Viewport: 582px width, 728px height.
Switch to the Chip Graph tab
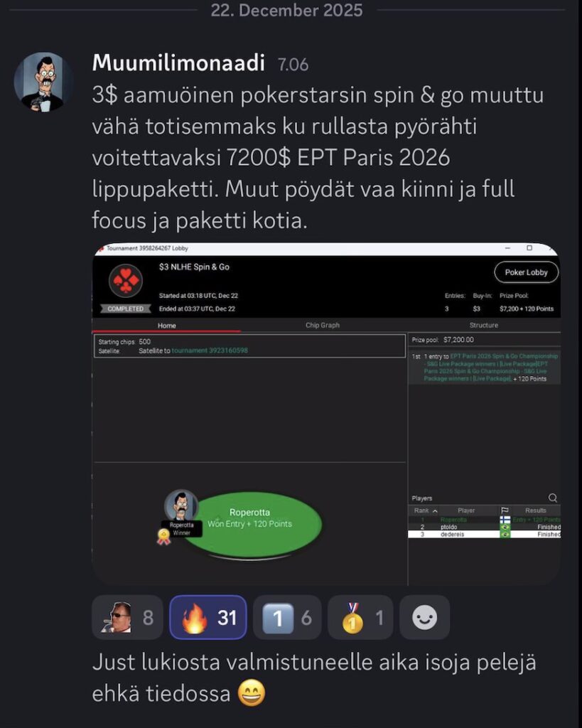(x=323, y=325)
